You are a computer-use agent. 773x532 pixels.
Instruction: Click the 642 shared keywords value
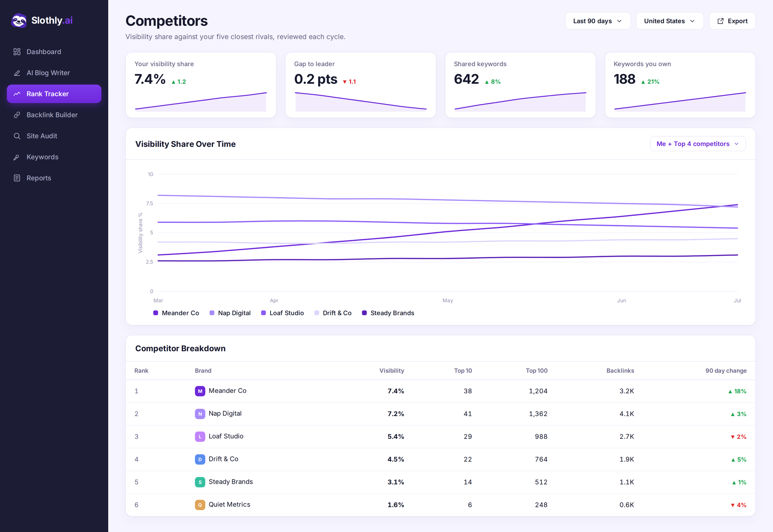pyautogui.click(x=467, y=79)
